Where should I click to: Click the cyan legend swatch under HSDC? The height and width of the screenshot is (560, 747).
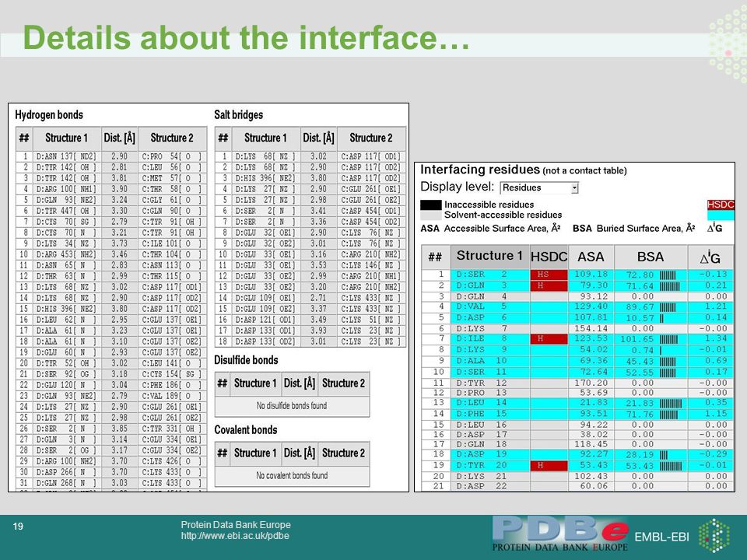721,215
